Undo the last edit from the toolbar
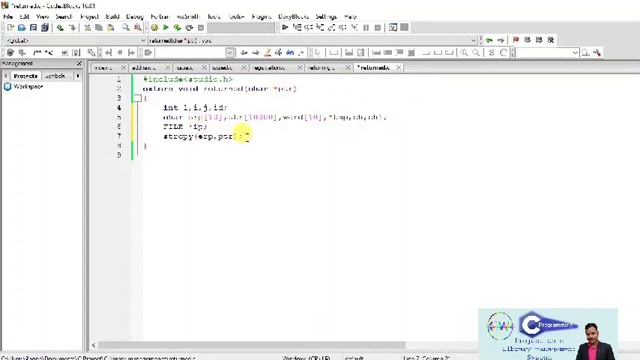 [60, 27]
